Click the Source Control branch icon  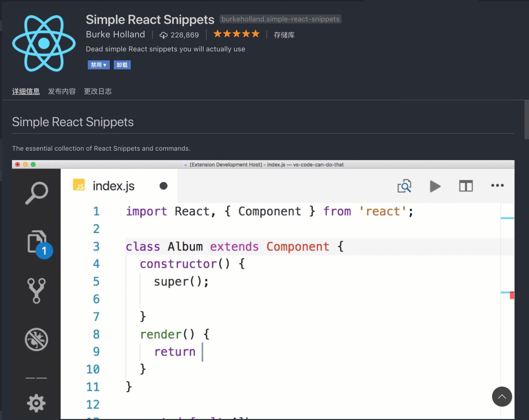[x=37, y=290]
